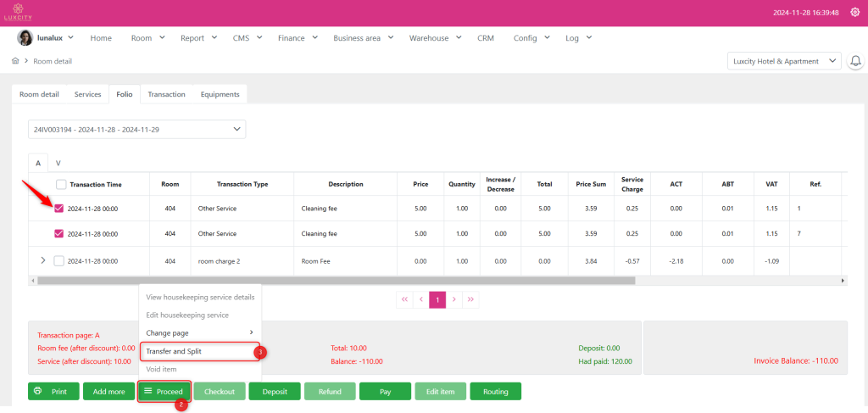Click the Proceed button

[164, 392]
